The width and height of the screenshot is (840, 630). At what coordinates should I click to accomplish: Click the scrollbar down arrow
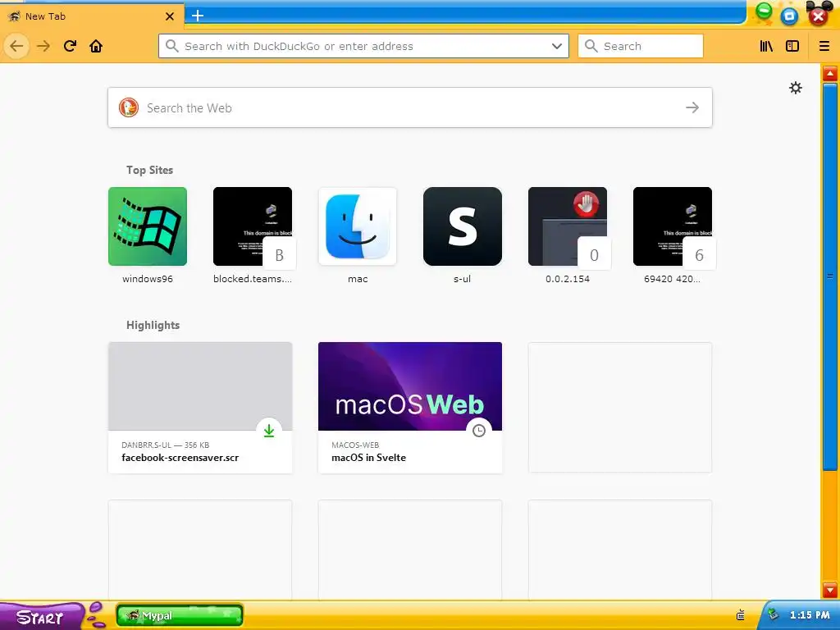click(x=830, y=590)
